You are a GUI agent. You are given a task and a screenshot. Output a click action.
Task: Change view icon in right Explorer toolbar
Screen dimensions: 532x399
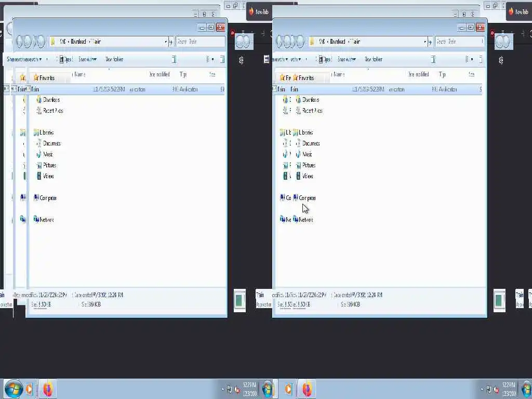tap(469, 59)
